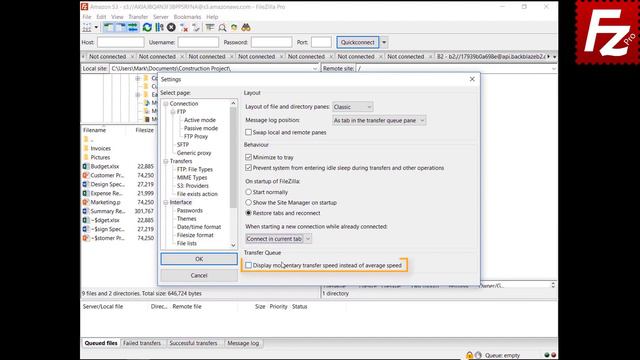Image resolution: width=640 pixels, height=360 pixels.
Task: Click the speed limits icon beside Queue: empty
Action: (x=478, y=355)
